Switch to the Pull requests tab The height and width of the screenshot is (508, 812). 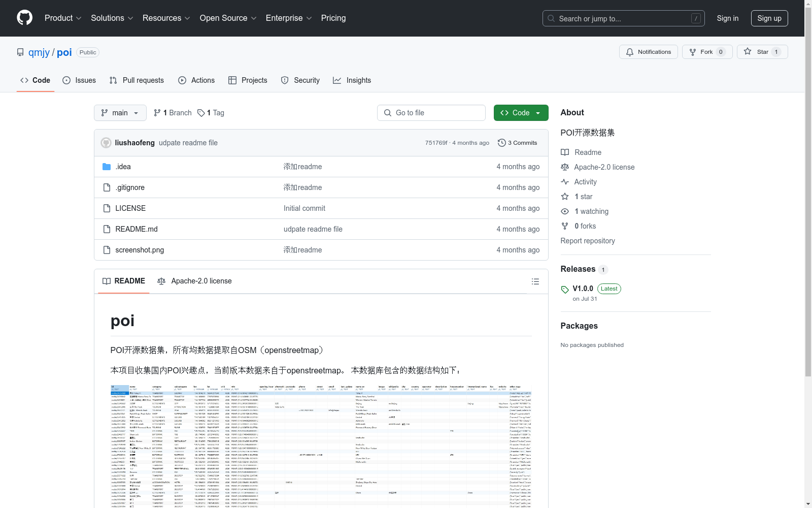click(x=137, y=80)
